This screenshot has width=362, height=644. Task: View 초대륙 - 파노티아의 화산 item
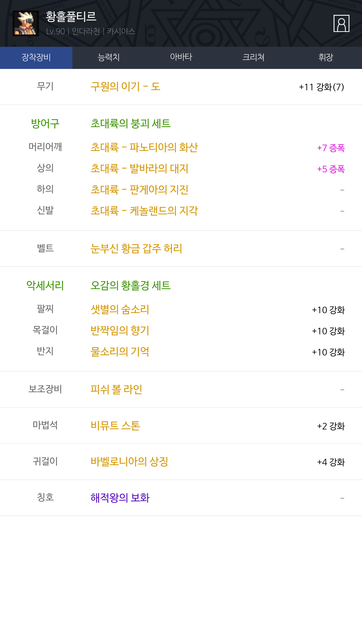click(144, 147)
